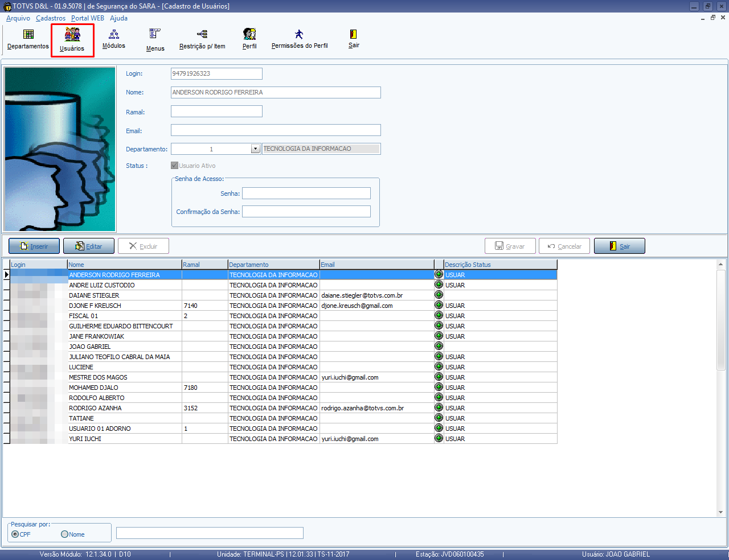Screen dimensions: 729x560
Task: Select the Nome search radio button
Action: click(x=64, y=534)
